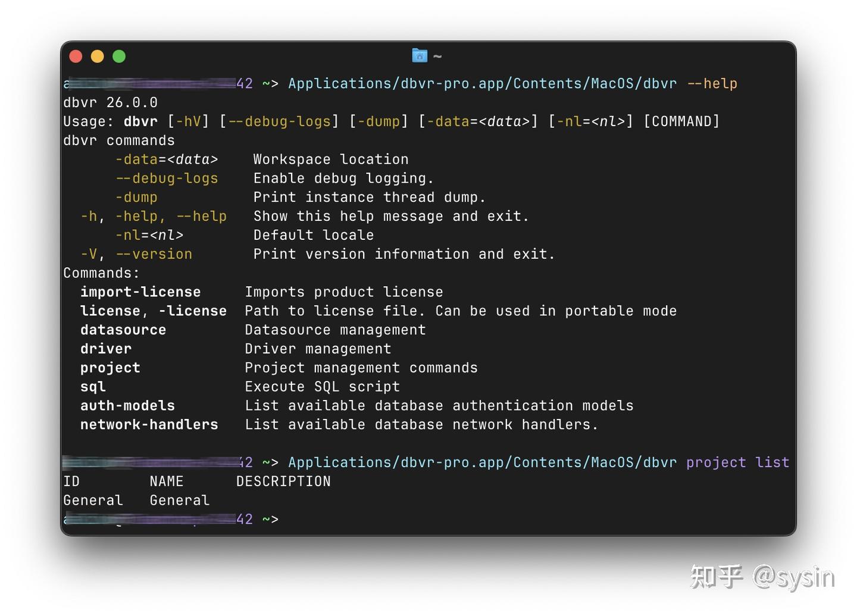Select the "dbvr commands" line

pyautogui.click(x=119, y=140)
